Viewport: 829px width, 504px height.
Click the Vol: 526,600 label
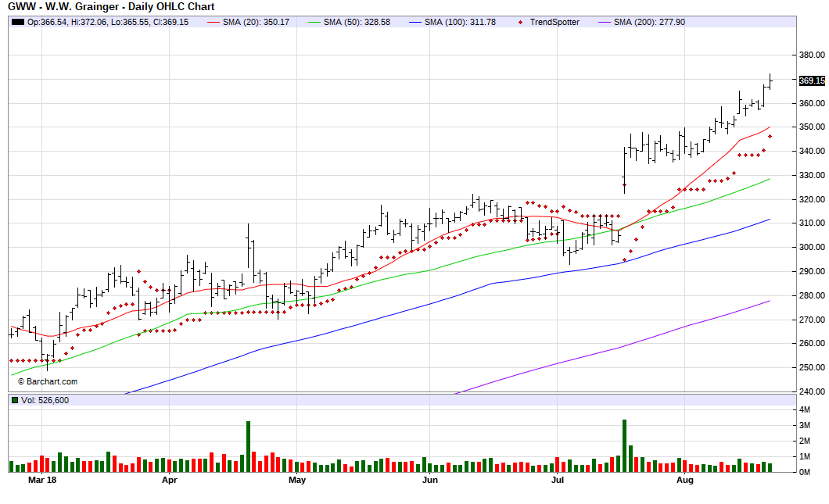coord(45,400)
